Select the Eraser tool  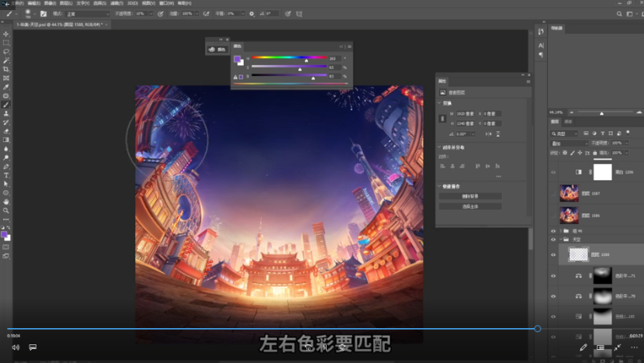(x=5, y=131)
